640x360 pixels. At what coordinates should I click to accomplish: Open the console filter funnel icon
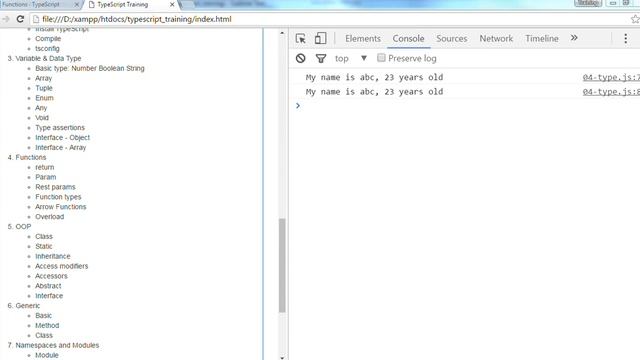[321, 58]
